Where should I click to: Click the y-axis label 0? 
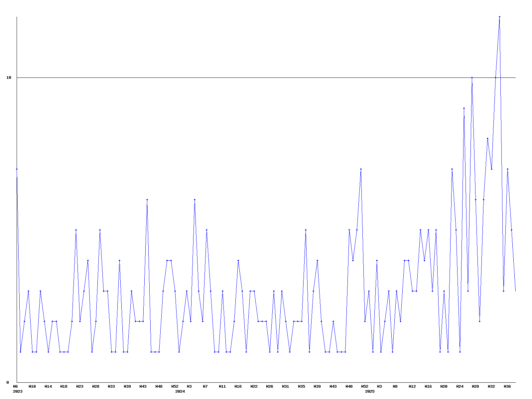(8, 382)
